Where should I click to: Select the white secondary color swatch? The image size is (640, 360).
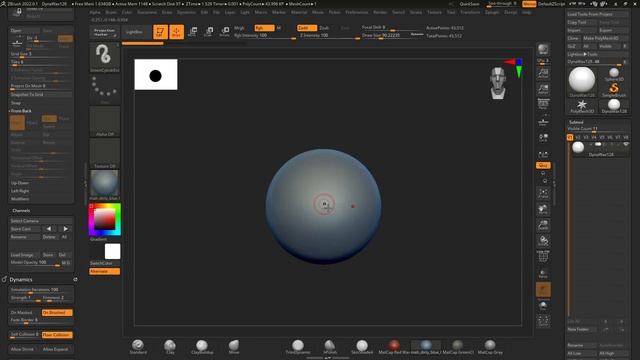[x=112, y=251]
